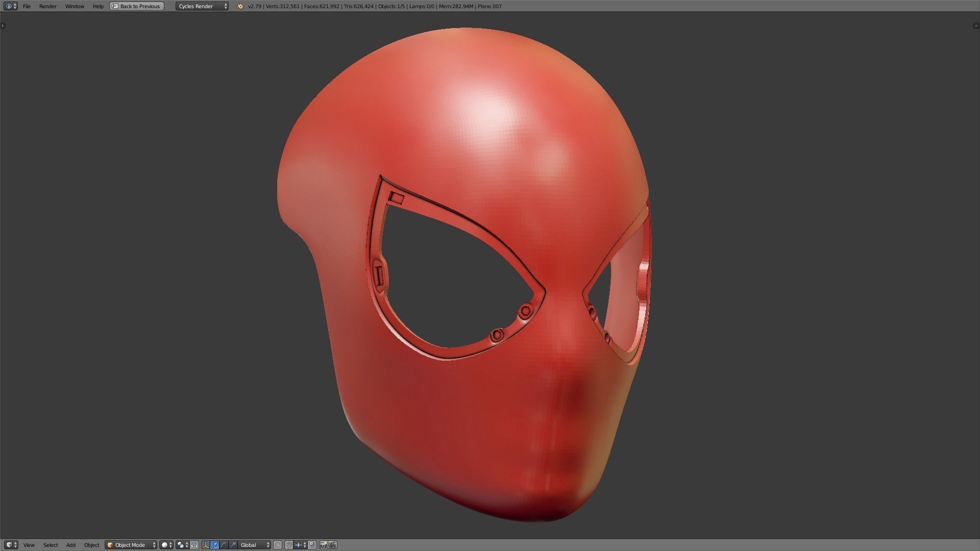Toggle the translate manipulator arrow

click(214, 545)
